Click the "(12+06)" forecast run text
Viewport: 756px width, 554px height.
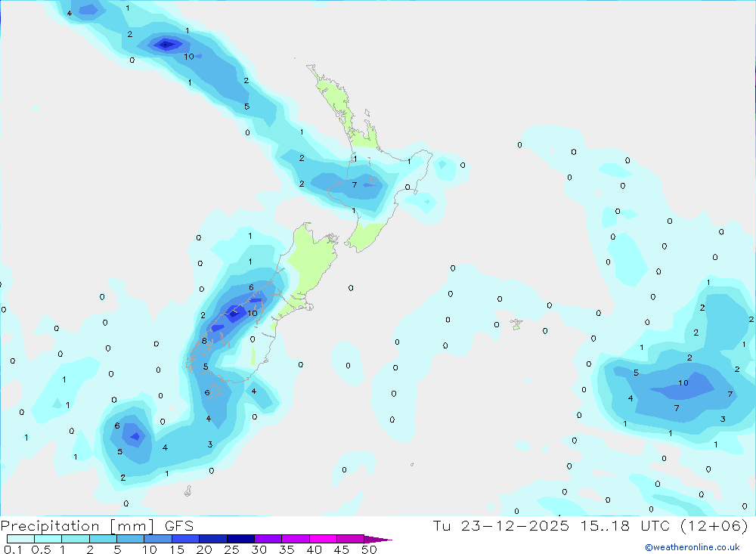pos(714,525)
